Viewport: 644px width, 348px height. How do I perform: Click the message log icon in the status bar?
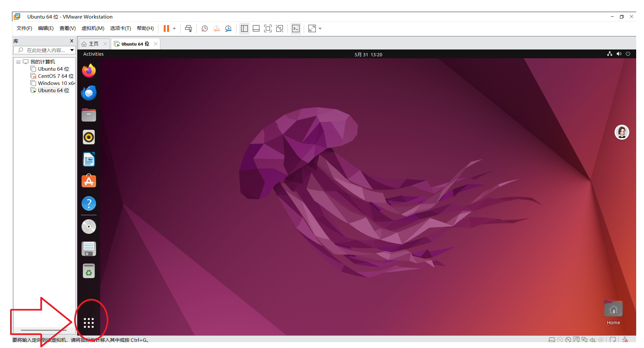613,340
